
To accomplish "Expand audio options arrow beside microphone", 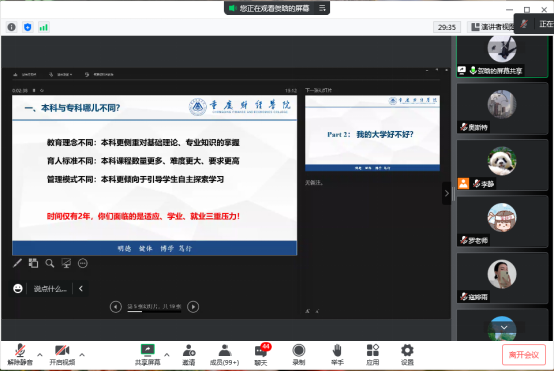I will (x=40, y=354).
